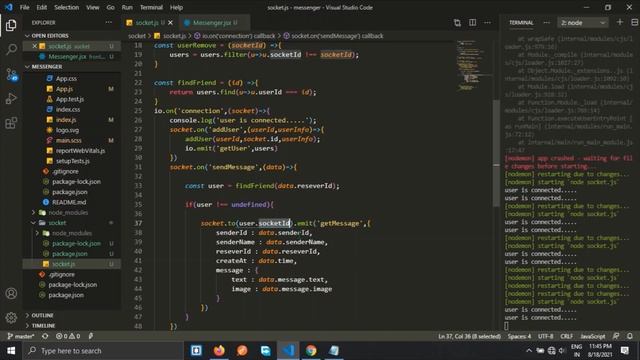Open notifications bell in status bar
The height and width of the screenshot is (360, 640).
630,336
